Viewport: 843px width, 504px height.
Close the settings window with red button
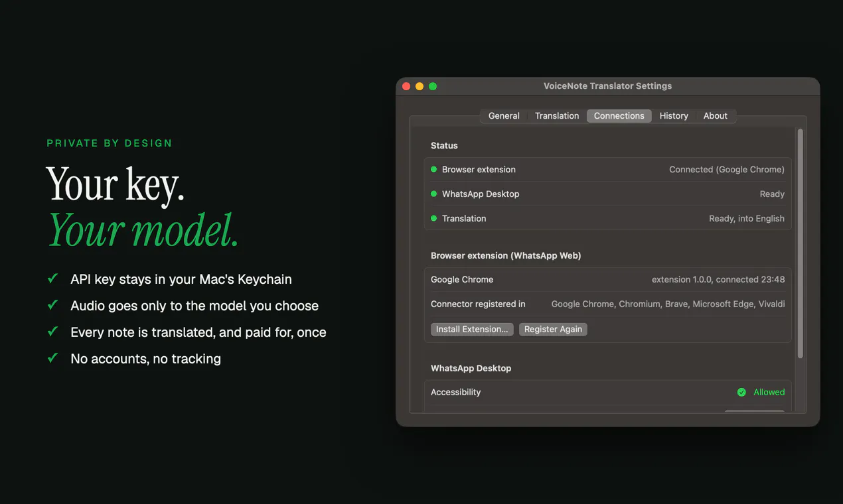(406, 86)
